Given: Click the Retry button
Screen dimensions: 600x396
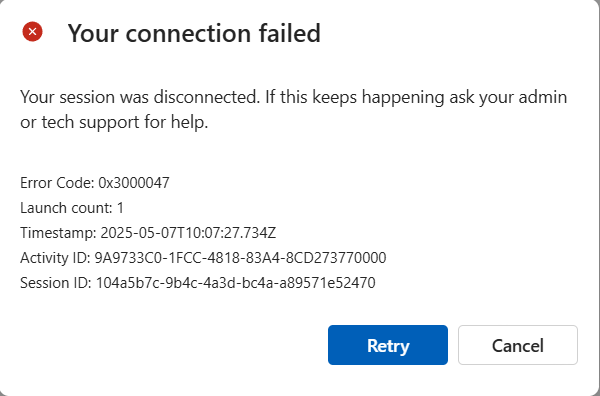Looking at the screenshot, I should click(388, 345).
